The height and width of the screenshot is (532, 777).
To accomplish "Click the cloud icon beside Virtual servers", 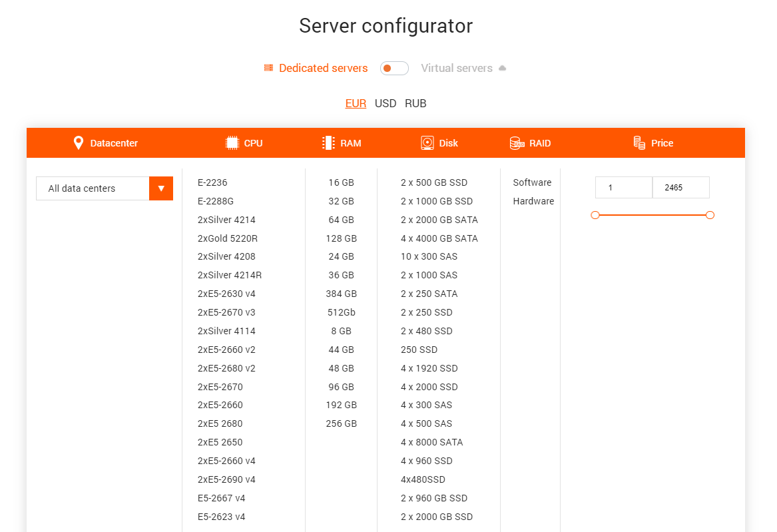I will pos(503,68).
